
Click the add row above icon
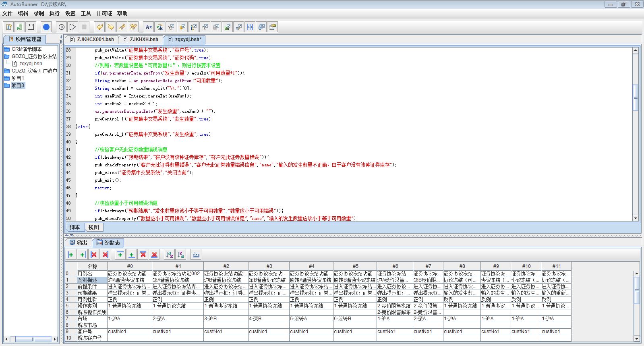[x=120, y=255]
